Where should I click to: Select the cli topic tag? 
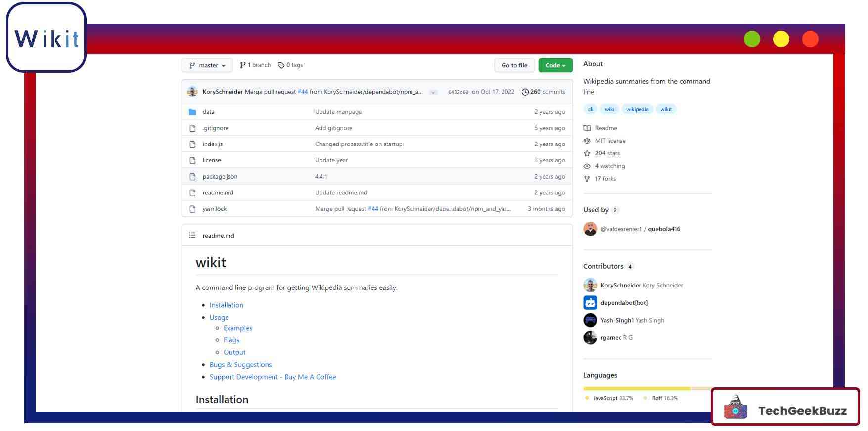[590, 109]
